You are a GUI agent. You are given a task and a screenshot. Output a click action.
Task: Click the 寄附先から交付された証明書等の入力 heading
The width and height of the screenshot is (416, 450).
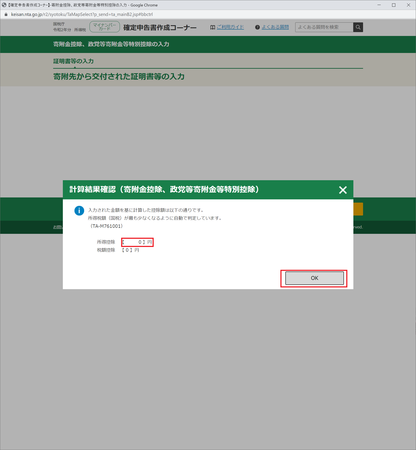click(x=119, y=77)
